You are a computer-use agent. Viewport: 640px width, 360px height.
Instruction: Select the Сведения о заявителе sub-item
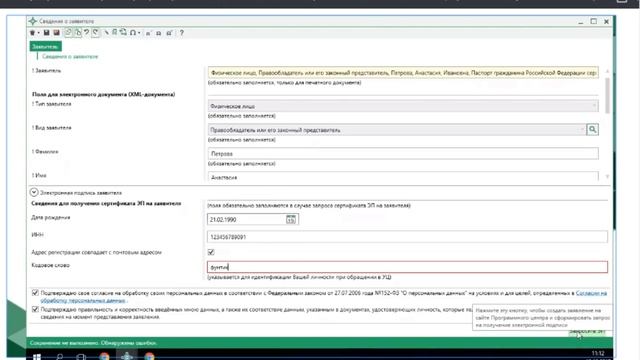[70, 56]
